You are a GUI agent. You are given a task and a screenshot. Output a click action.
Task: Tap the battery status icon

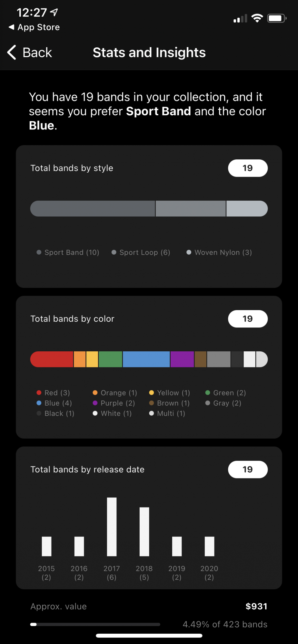click(277, 18)
